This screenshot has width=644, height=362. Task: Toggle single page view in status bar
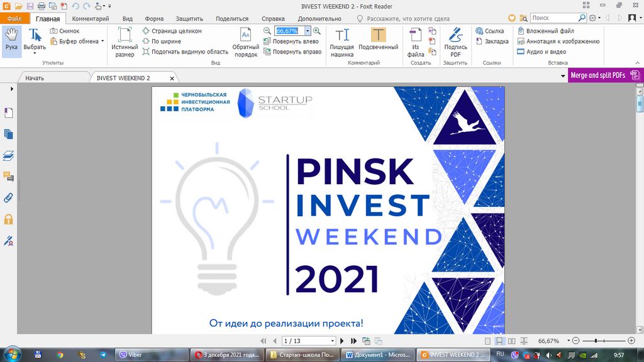coord(487,341)
